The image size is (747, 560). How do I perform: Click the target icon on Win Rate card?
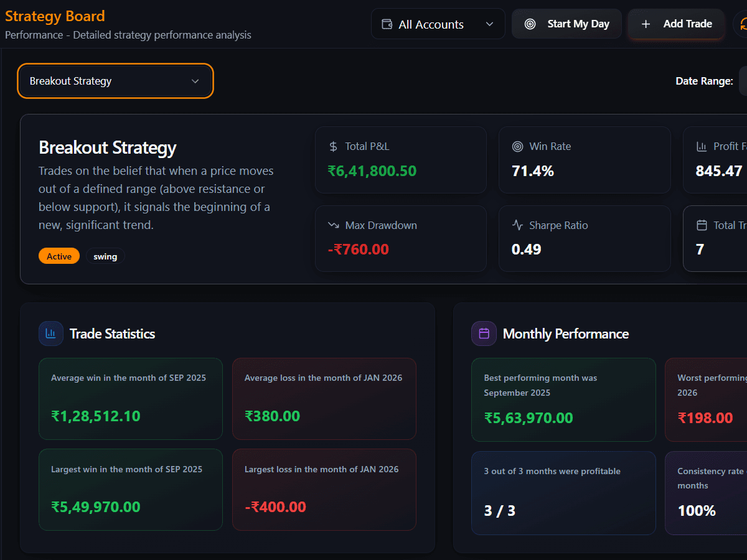(x=517, y=146)
